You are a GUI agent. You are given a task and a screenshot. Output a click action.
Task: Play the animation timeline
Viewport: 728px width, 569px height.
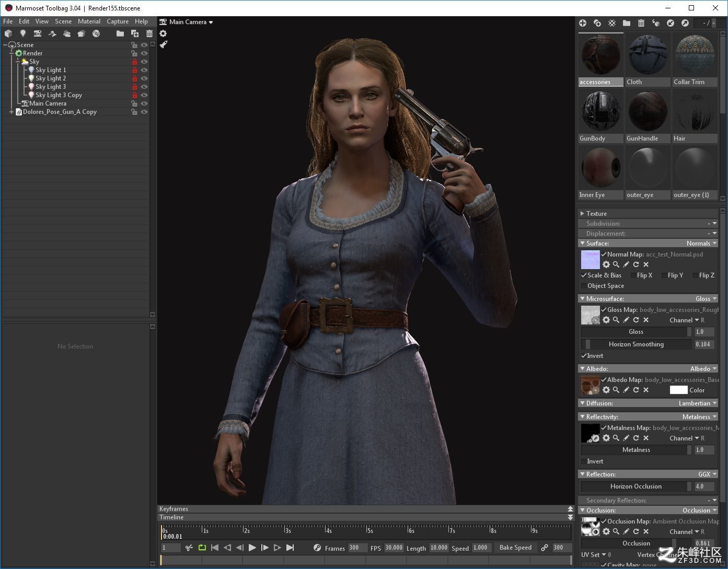click(252, 548)
